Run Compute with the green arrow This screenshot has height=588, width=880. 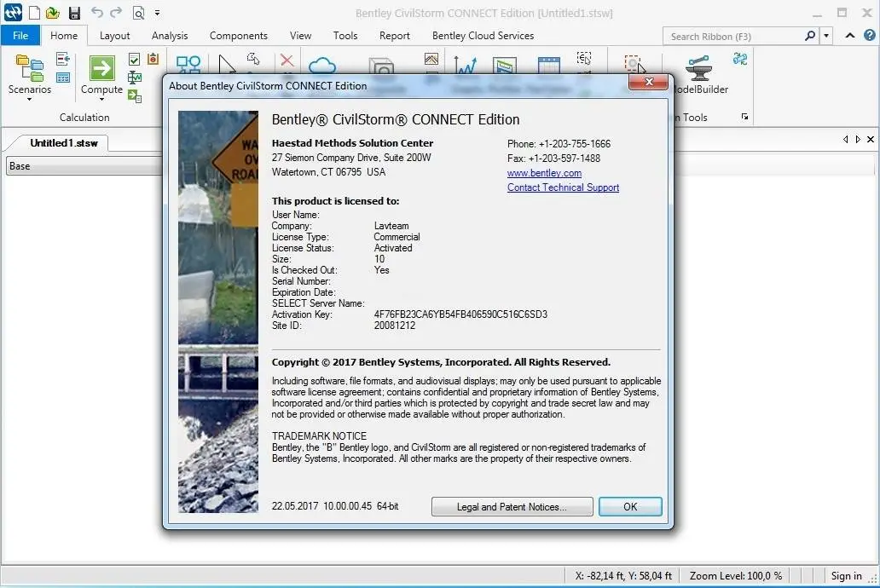(x=101, y=68)
